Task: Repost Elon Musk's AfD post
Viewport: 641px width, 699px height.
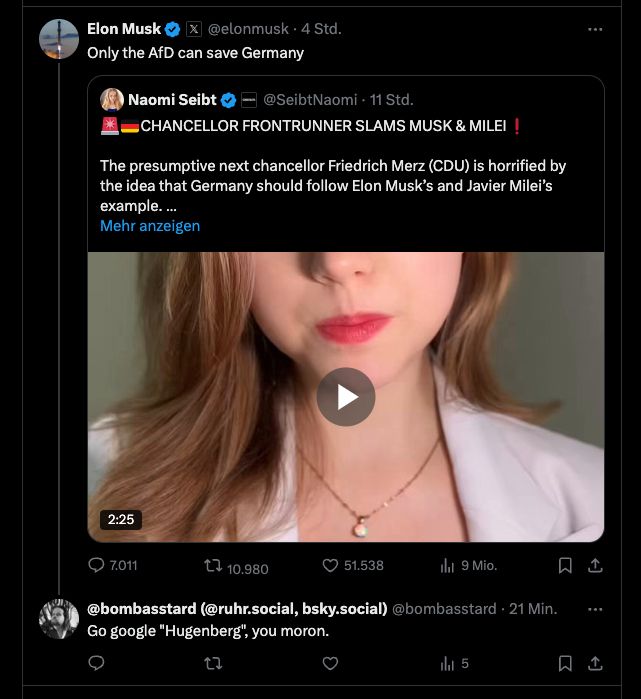Action: [x=213, y=565]
